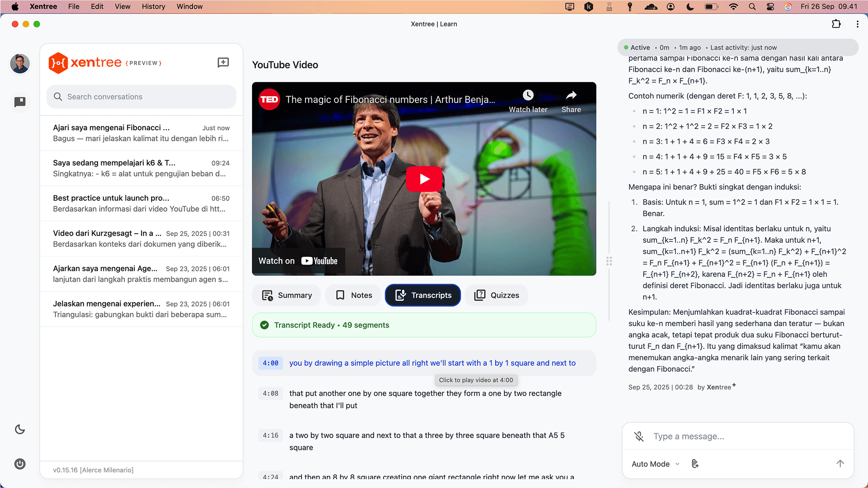Click YouTube Watch later clock icon
Screen dimensions: 868x488
(528, 96)
